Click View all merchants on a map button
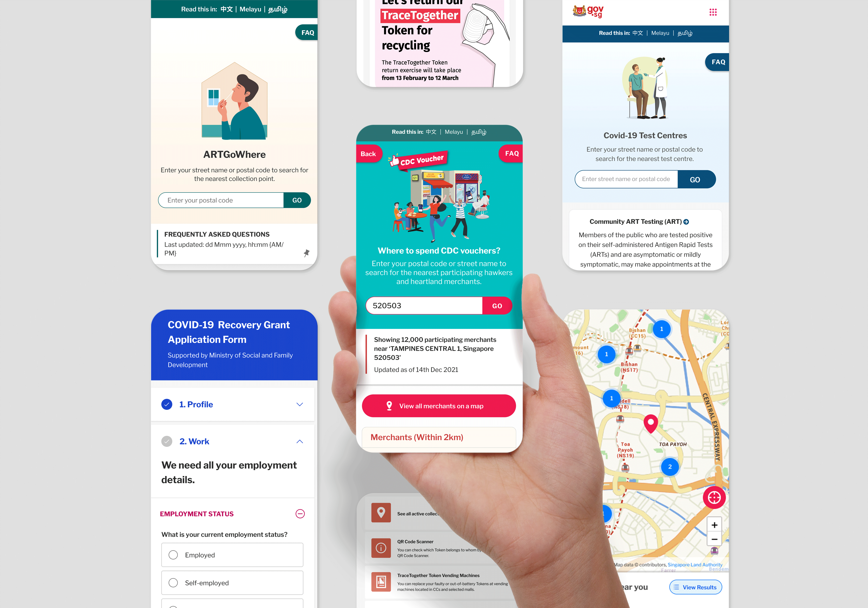The width and height of the screenshot is (868, 608). click(x=439, y=405)
